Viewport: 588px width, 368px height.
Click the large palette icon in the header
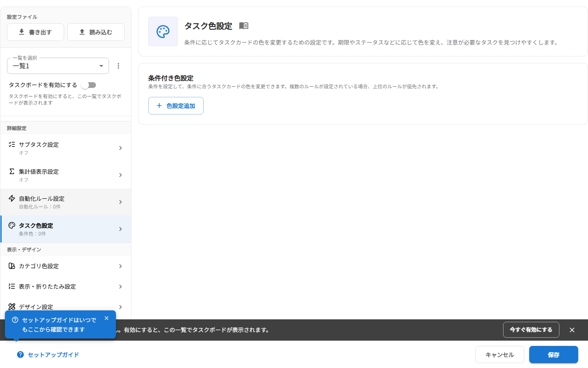point(163,31)
